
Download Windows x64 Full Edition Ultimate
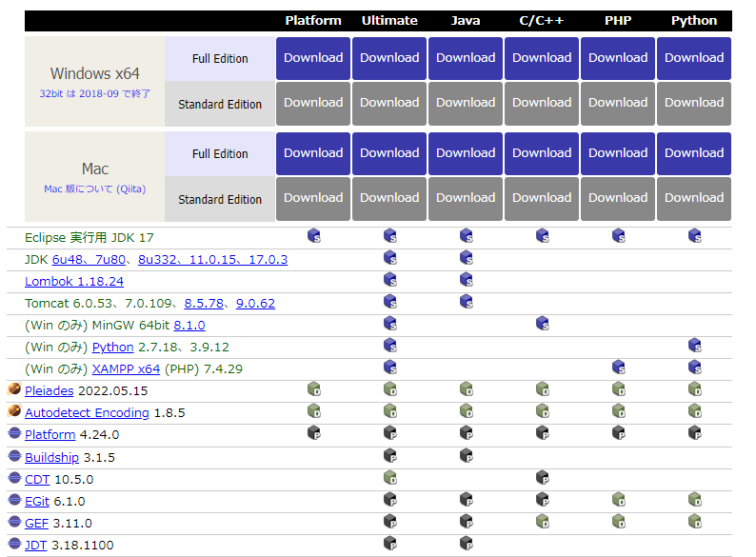coord(389,58)
